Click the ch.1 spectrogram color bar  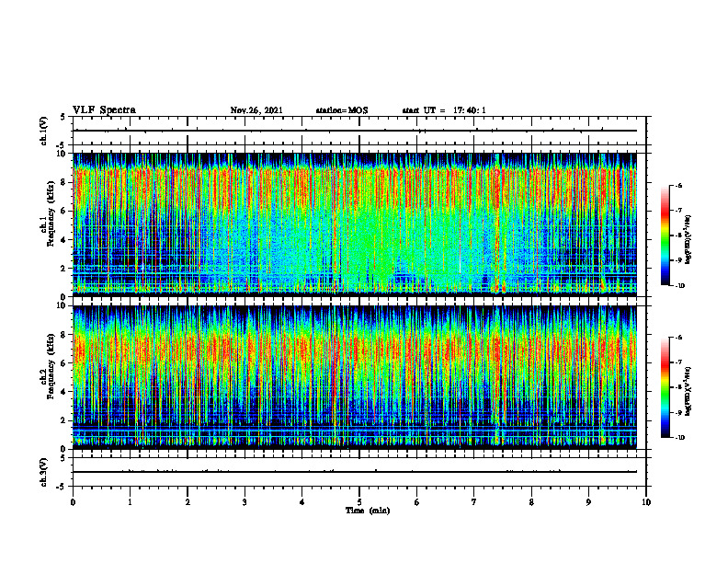pyautogui.click(x=665, y=236)
